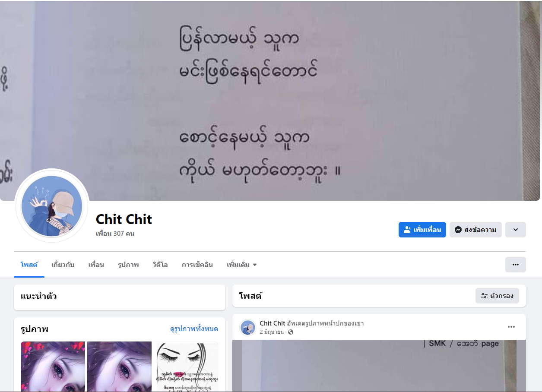Open the เกี่ยวกับ (About) tab

[63, 265]
